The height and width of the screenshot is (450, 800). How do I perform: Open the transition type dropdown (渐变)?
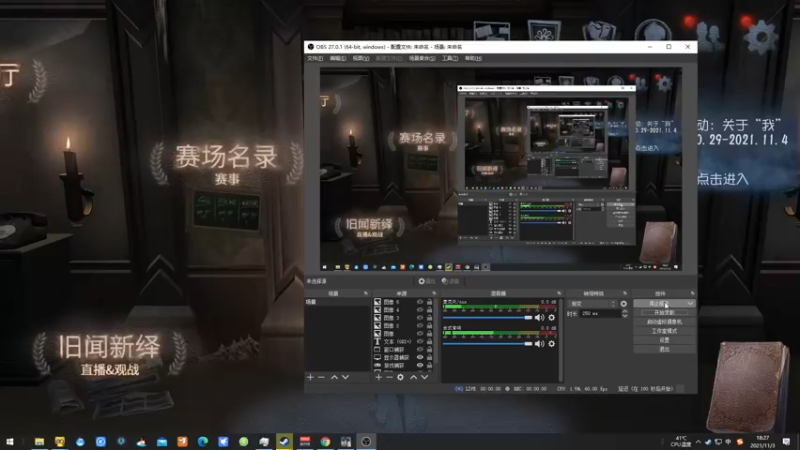593,304
